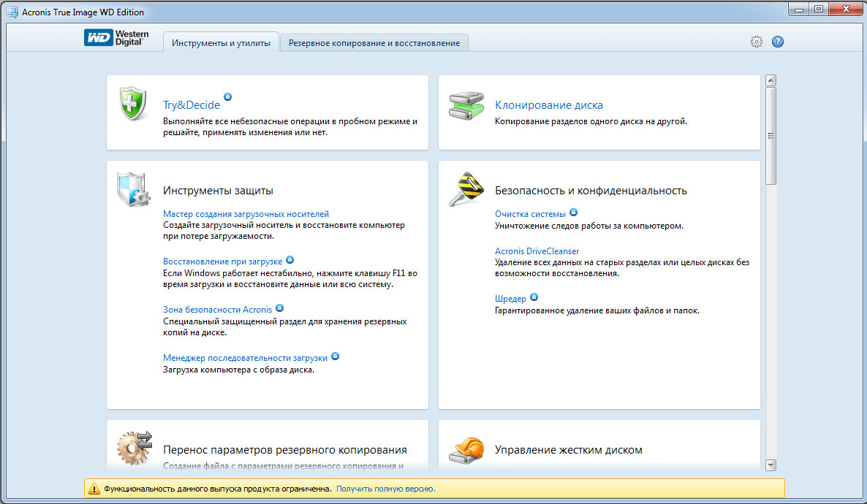The image size is (867, 504).
Task: Click heading Управление жестким диском
Action: click(569, 450)
